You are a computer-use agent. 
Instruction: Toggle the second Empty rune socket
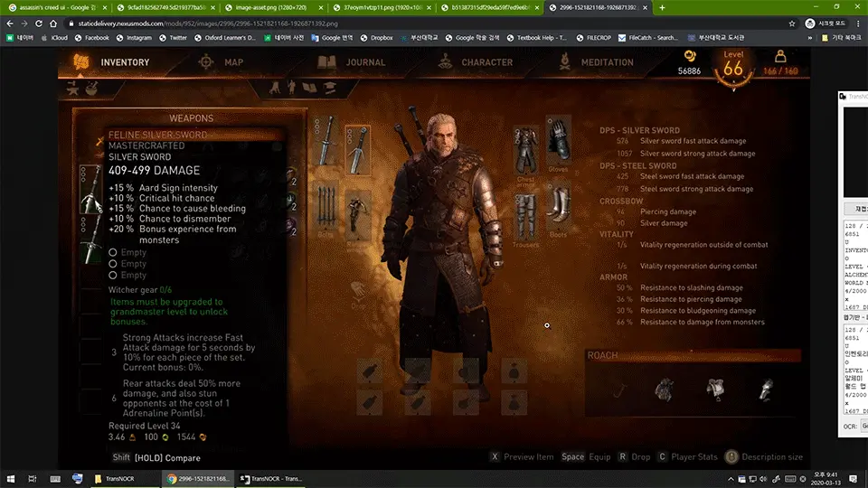pyautogui.click(x=113, y=264)
